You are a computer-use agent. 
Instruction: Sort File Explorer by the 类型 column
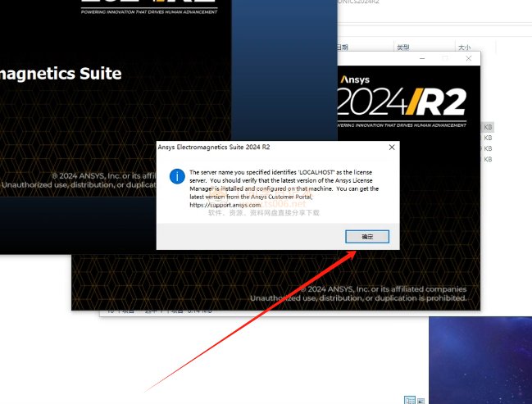403,48
